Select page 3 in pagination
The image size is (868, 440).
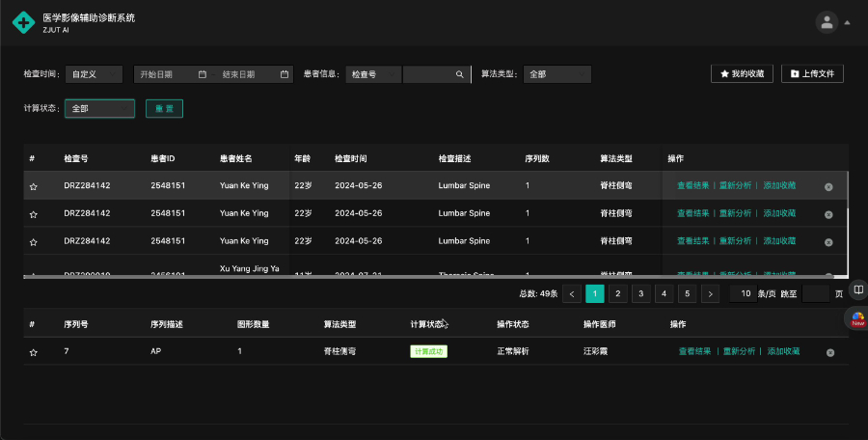point(641,293)
